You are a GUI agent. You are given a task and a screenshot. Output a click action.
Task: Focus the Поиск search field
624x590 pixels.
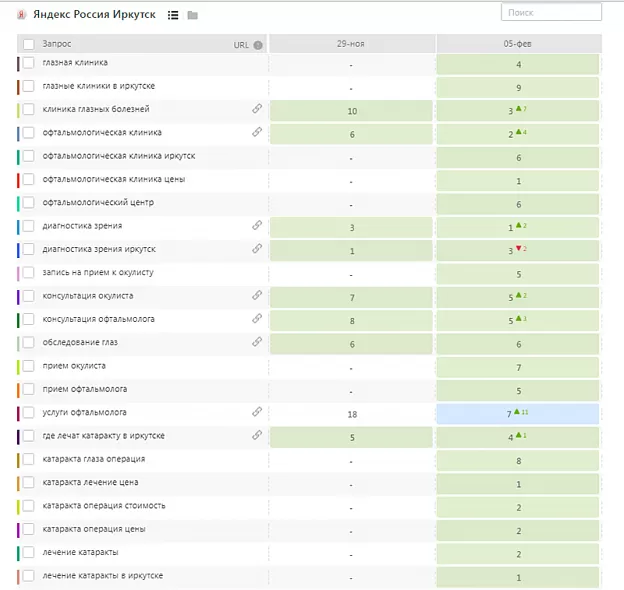click(x=551, y=13)
